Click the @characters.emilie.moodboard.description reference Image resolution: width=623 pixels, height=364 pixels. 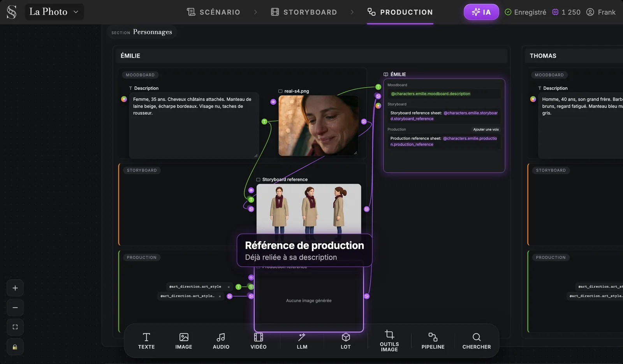tap(431, 94)
